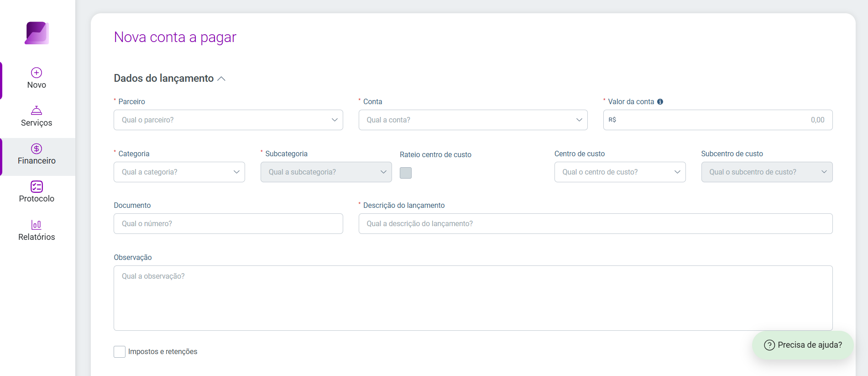
Task: Click the Observação text area
Action: 473,298
